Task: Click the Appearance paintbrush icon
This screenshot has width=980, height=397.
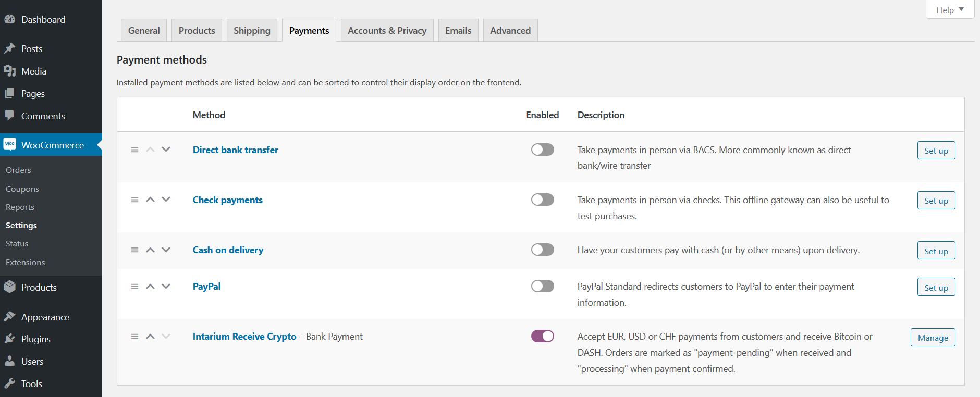Action: [x=9, y=316]
